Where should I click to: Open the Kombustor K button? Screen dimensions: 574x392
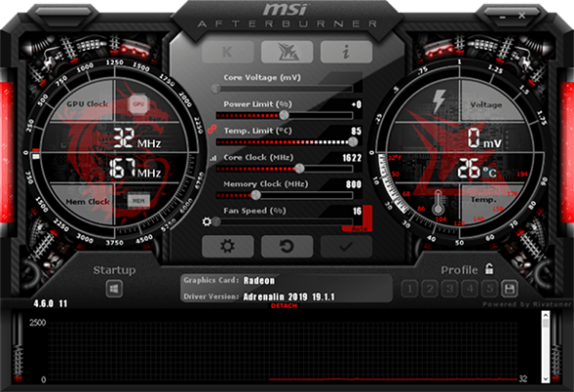(x=228, y=52)
